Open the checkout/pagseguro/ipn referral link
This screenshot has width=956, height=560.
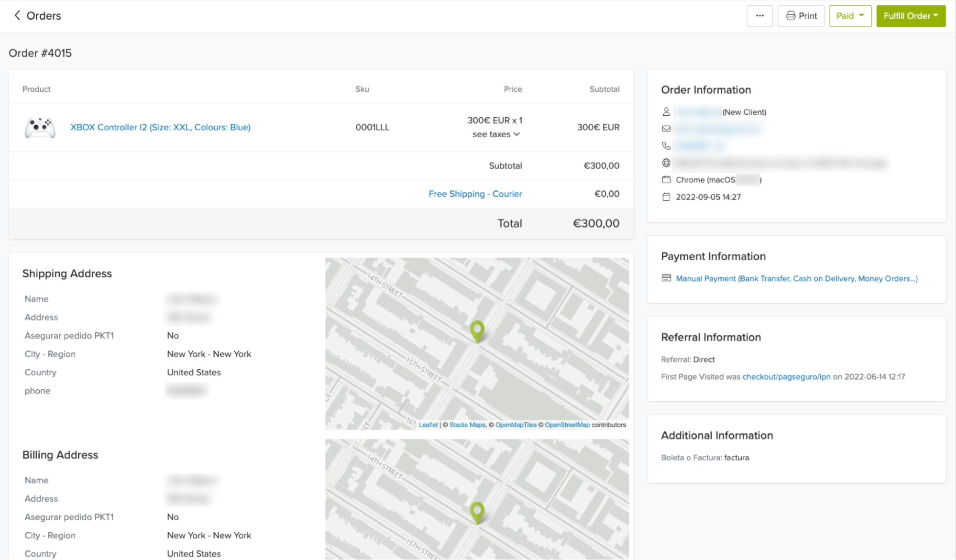[786, 376]
